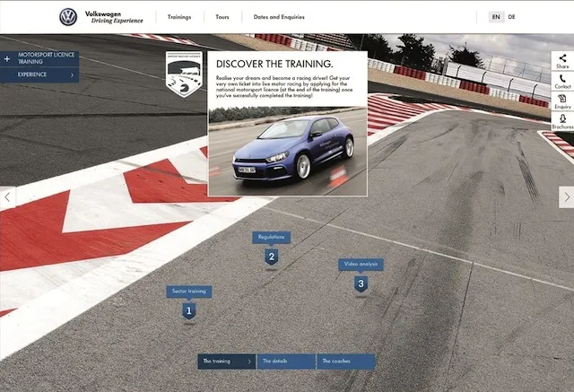Switch to The details tab

pyautogui.click(x=285, y=362)
